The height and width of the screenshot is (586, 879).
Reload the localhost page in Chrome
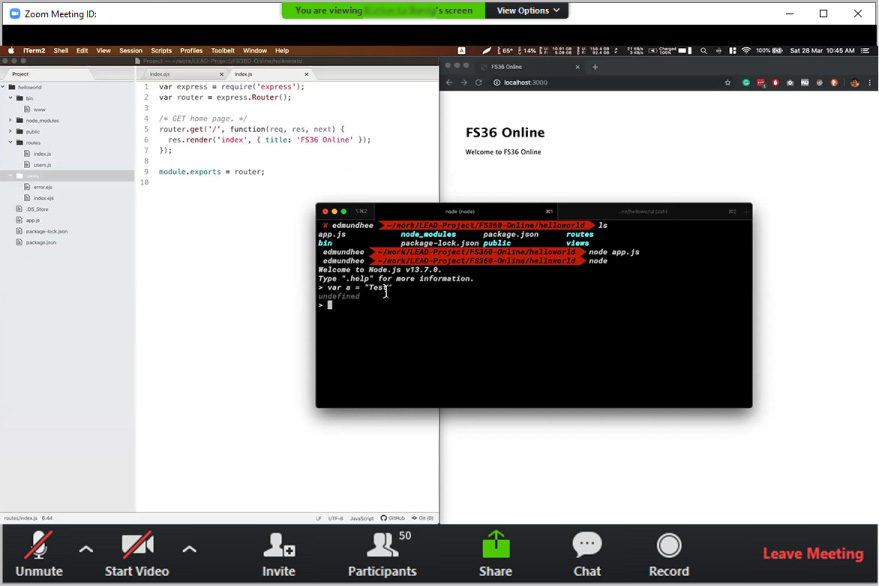pos(478,82)
